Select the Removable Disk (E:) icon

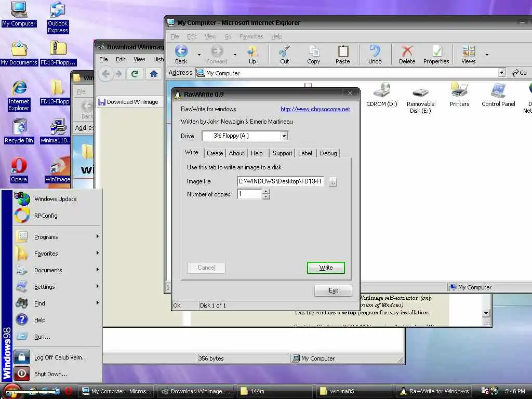pyautogui.click(x=420, y=100)
